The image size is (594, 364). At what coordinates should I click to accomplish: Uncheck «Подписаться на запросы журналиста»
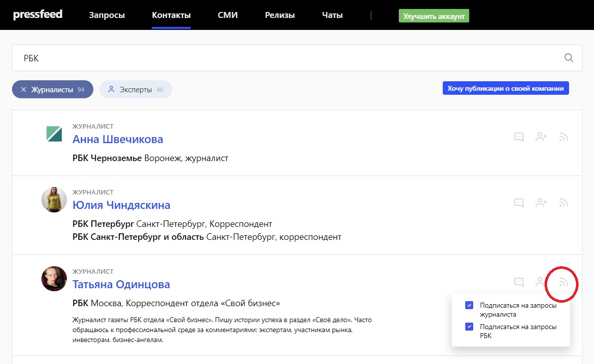[x=469, y=305]
